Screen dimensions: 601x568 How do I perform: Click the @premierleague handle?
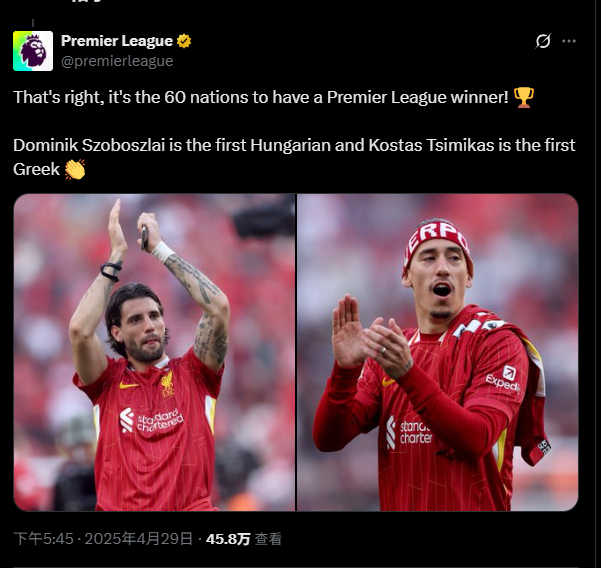[x=117, y=61]
